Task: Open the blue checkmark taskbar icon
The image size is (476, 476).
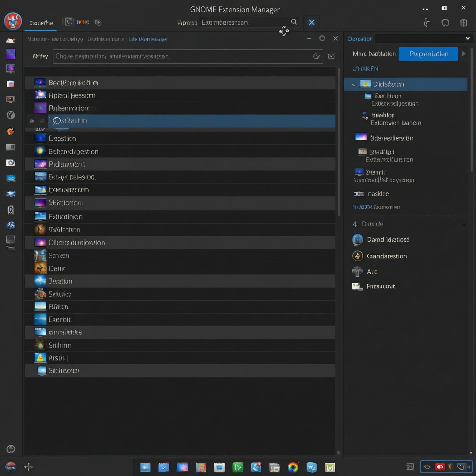Action: [163, 467]
